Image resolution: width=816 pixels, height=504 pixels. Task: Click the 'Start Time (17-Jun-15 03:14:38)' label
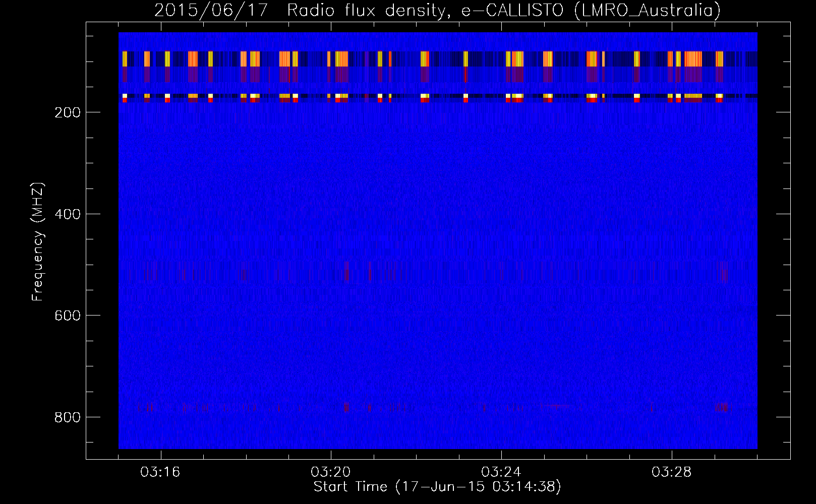437,487
